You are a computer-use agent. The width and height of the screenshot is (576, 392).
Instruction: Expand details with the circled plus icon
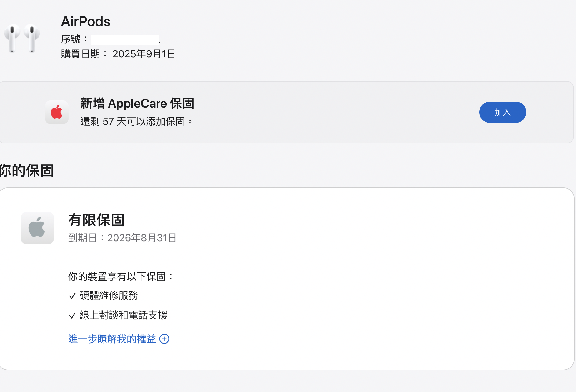[164, 339]
